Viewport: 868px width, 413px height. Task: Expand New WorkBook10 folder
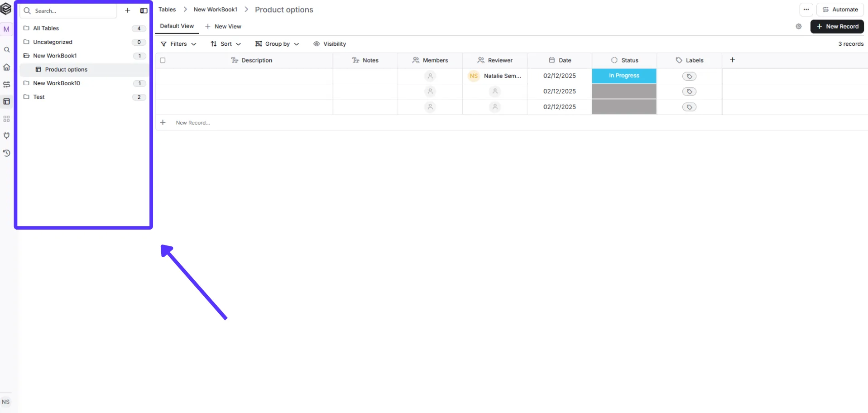(84, 83)
